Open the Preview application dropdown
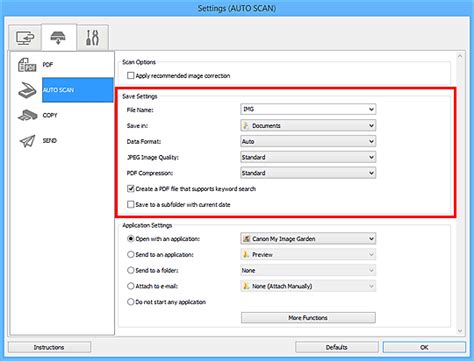This screenshot has height=361, width=474. (308, 254)
